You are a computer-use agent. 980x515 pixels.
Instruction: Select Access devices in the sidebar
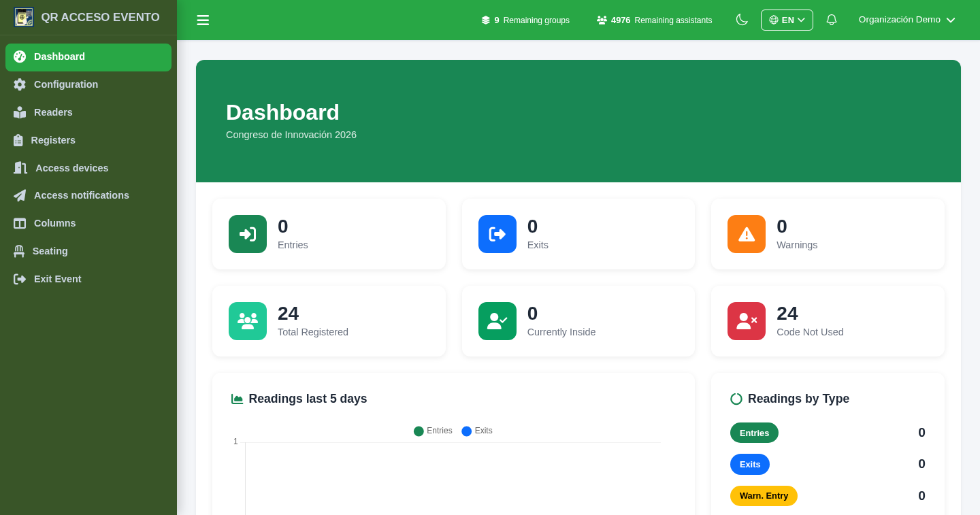tap(88, 168)
